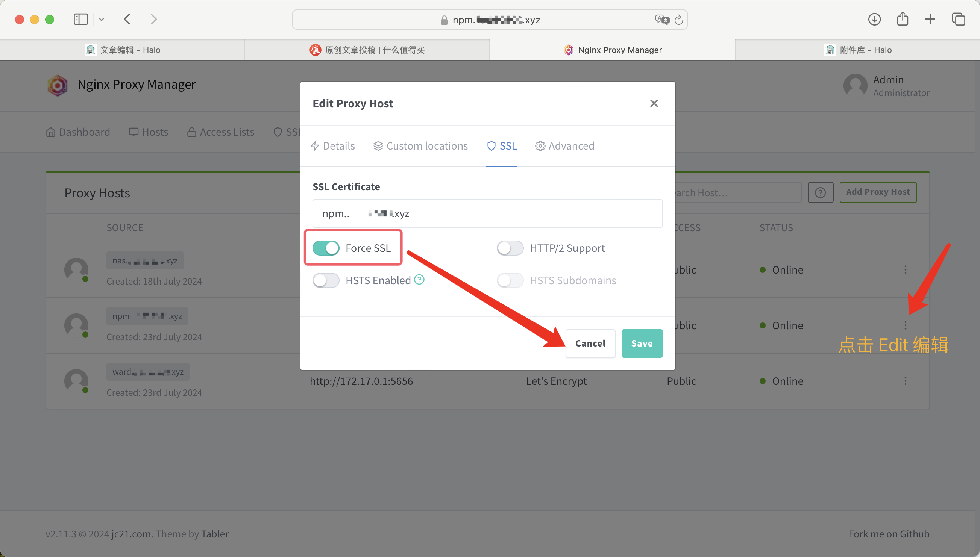
Task: Open a new tab
Action: coord(930,19)
